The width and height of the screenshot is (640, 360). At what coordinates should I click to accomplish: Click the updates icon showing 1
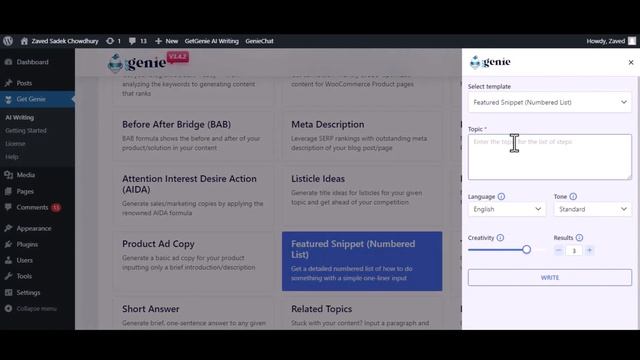point(110,41)
